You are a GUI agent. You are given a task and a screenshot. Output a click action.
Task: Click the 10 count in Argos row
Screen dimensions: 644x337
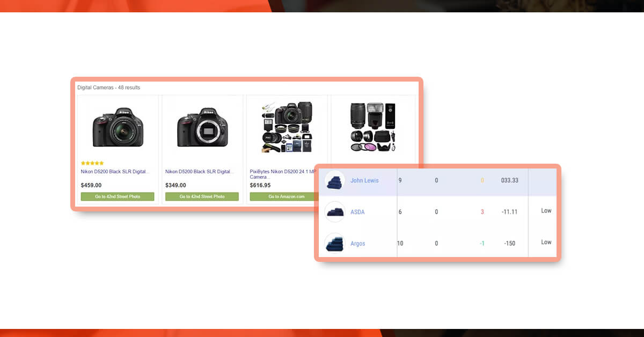(400, 244)
